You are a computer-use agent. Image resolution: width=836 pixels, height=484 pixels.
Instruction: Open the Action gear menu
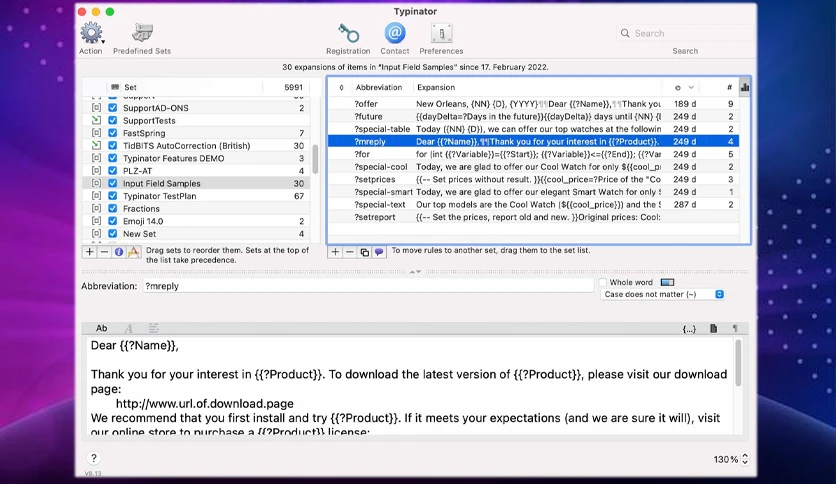pos(92,33)
